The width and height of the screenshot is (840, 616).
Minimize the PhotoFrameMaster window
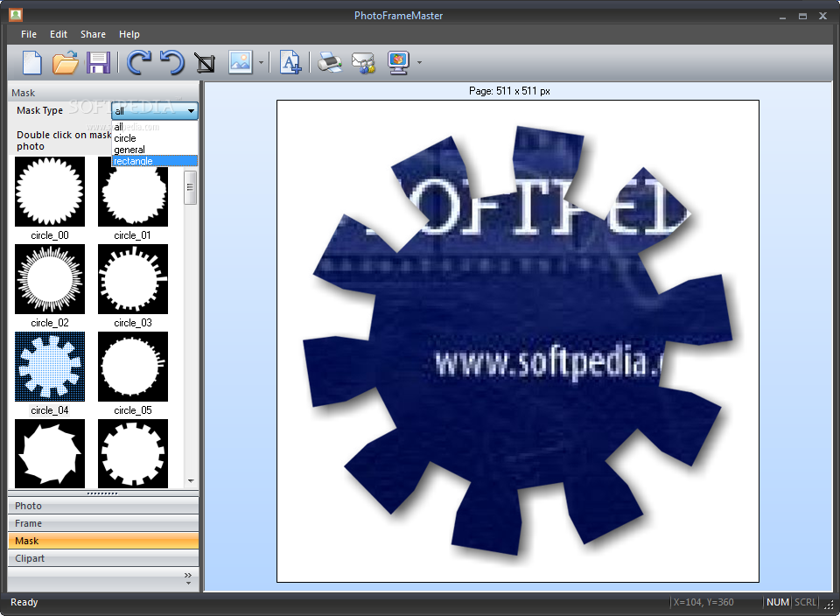pyautogui.click(x=782, y=17)
